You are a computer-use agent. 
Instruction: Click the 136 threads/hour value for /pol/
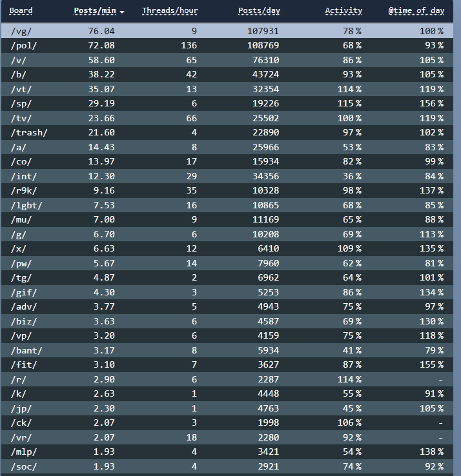189,46
